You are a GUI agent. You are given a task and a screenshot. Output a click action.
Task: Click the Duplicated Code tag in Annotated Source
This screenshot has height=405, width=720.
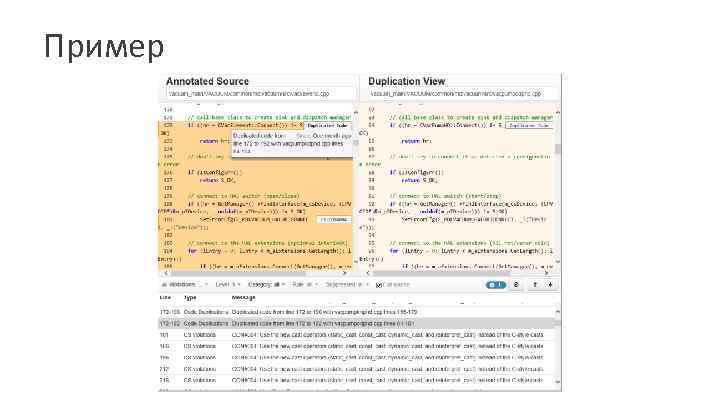[327, 125]
